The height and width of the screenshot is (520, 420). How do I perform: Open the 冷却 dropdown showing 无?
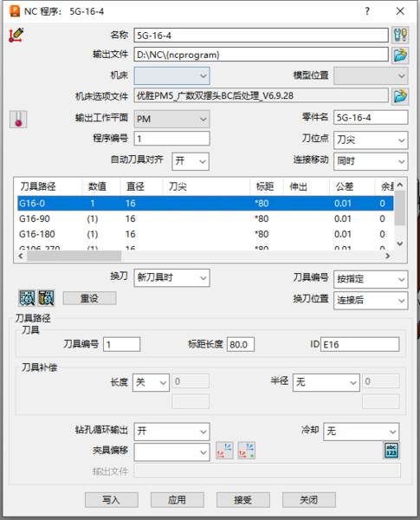click(x=361, y=432)
